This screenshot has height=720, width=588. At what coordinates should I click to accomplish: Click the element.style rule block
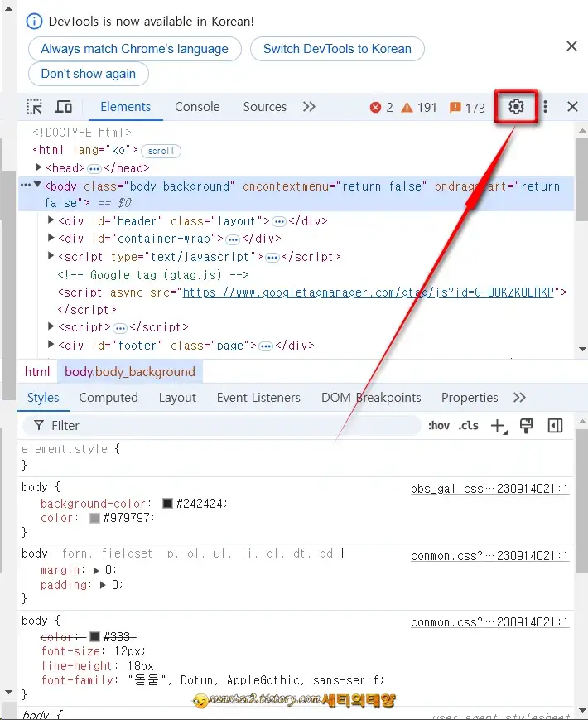(296, 457)
